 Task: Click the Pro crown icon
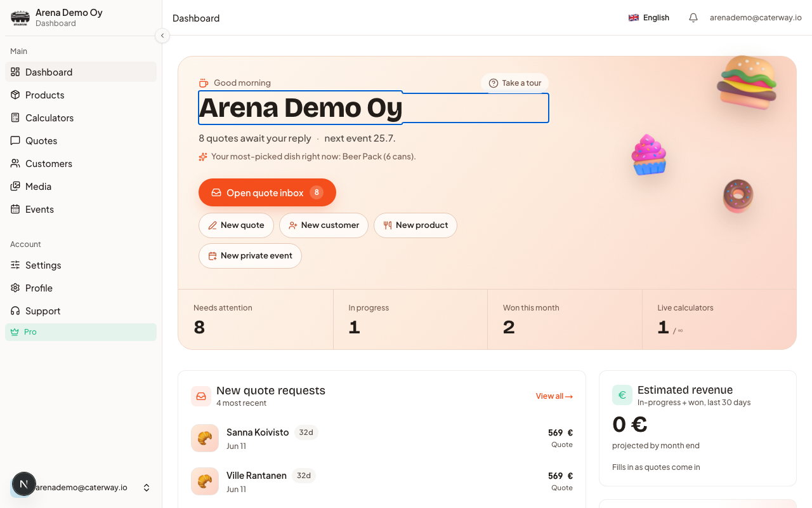click(x=15, y=332)
